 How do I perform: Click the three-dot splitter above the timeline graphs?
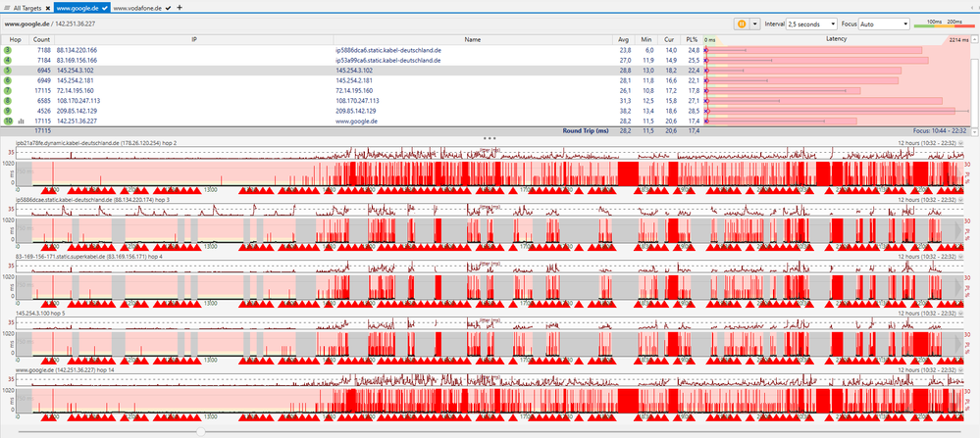[x=490, y=138]
